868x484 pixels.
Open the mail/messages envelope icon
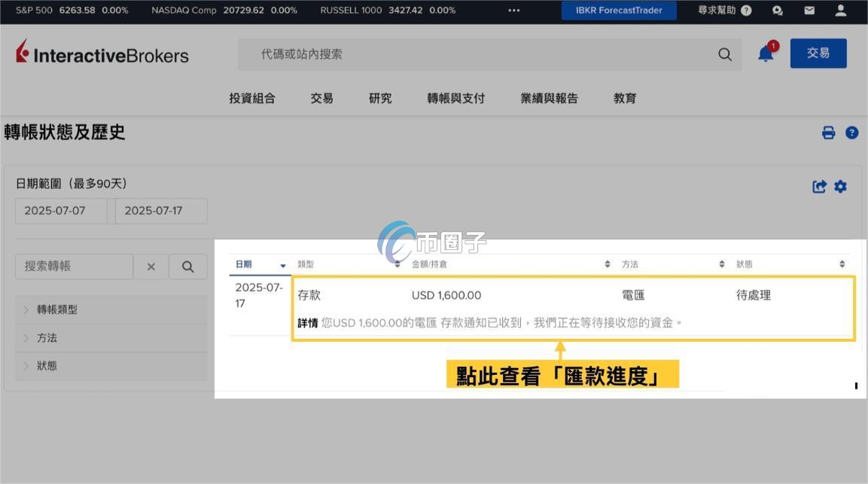[809, 10]
